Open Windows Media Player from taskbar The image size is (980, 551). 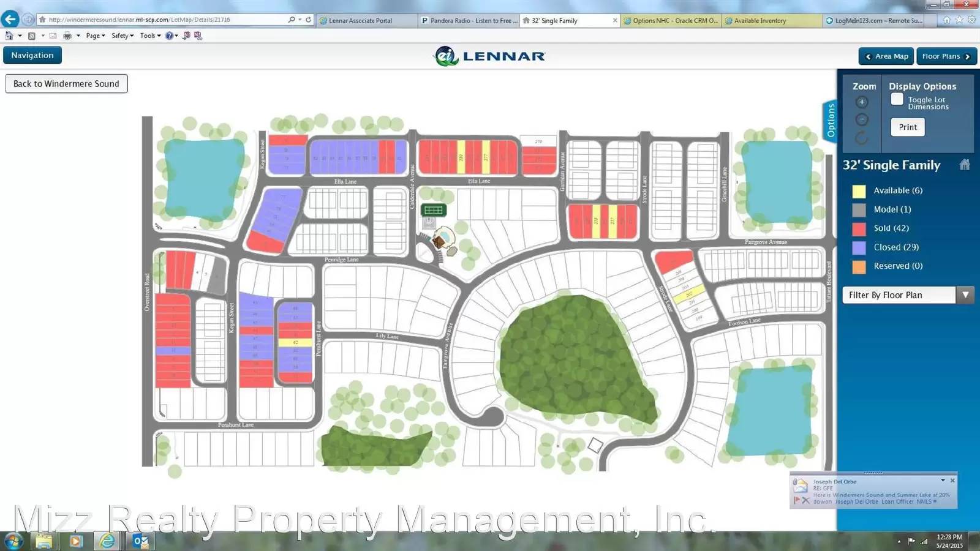(x=76, y=541)
